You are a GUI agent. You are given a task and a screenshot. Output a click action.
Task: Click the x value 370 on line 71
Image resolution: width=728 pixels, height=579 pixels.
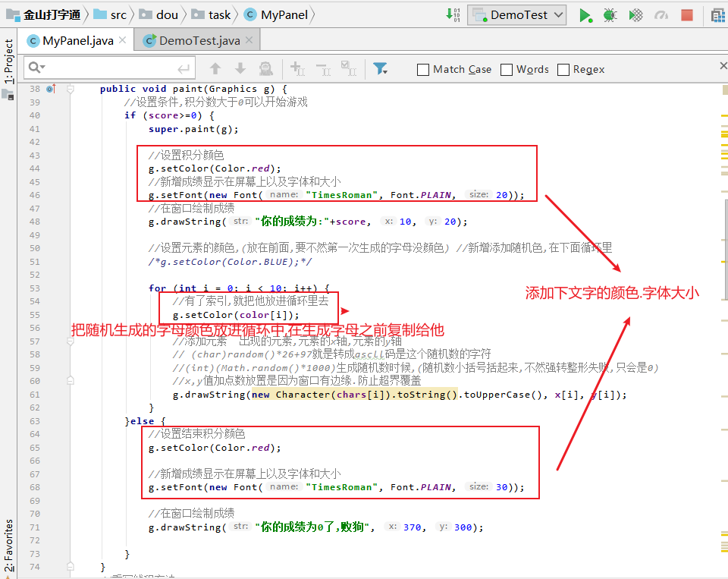click(x=413, y=527)
